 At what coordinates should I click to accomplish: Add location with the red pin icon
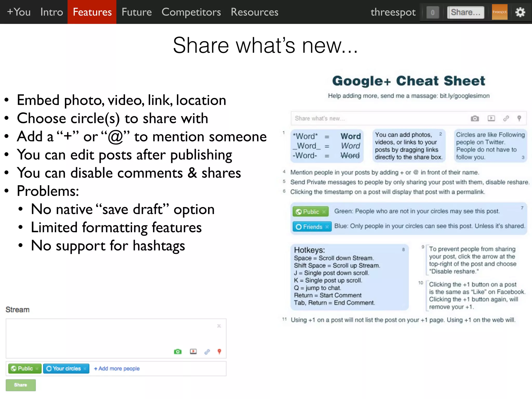[219, 351]
